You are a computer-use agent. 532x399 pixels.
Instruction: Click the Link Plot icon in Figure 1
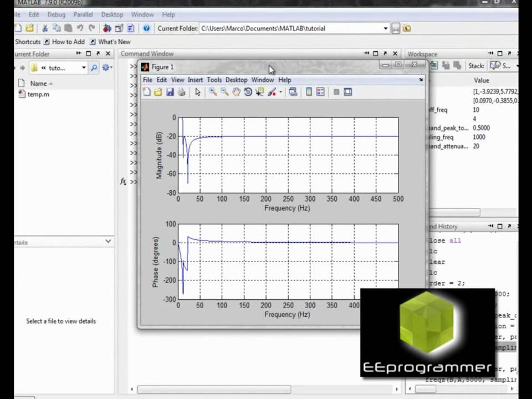point(293,92)
